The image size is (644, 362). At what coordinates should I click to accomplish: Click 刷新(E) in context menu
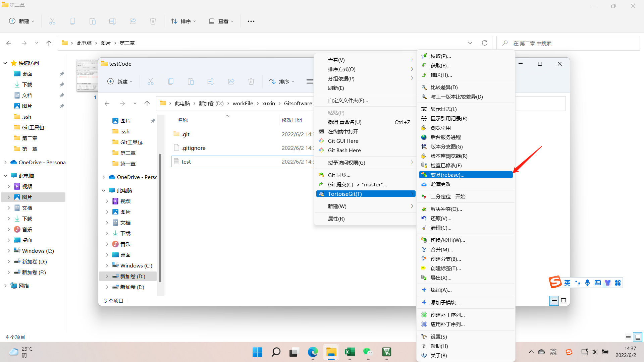coord(365,88)
